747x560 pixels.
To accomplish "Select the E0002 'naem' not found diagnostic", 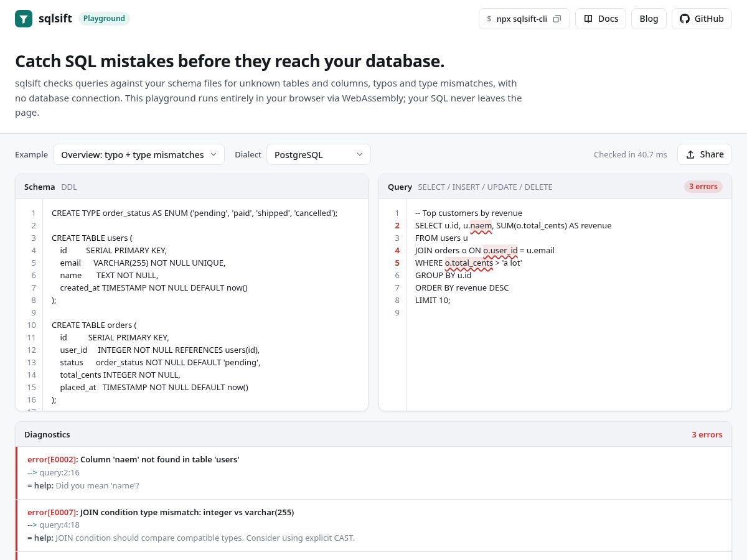I will point(374,473).
